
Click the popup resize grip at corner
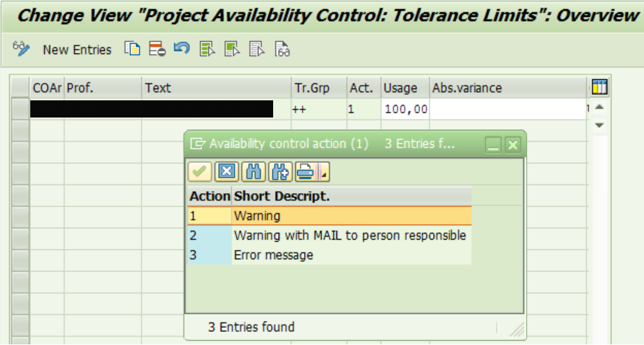coord(517,329)
